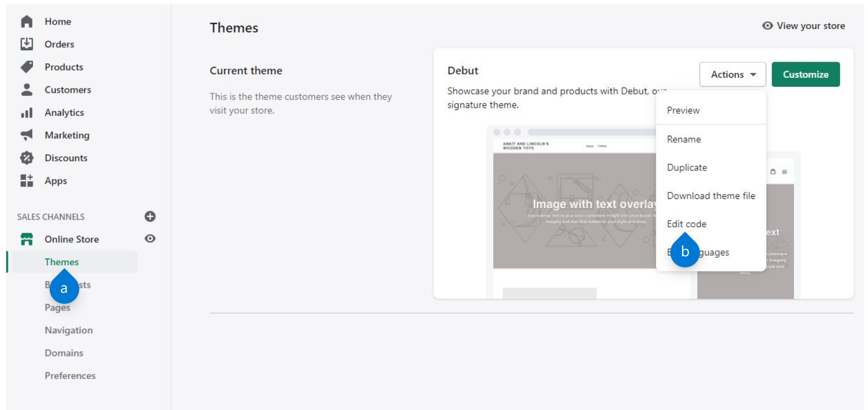Select Themes under Online Store
Viewport: 868px width, 410px height.
(x=62, y=262)
